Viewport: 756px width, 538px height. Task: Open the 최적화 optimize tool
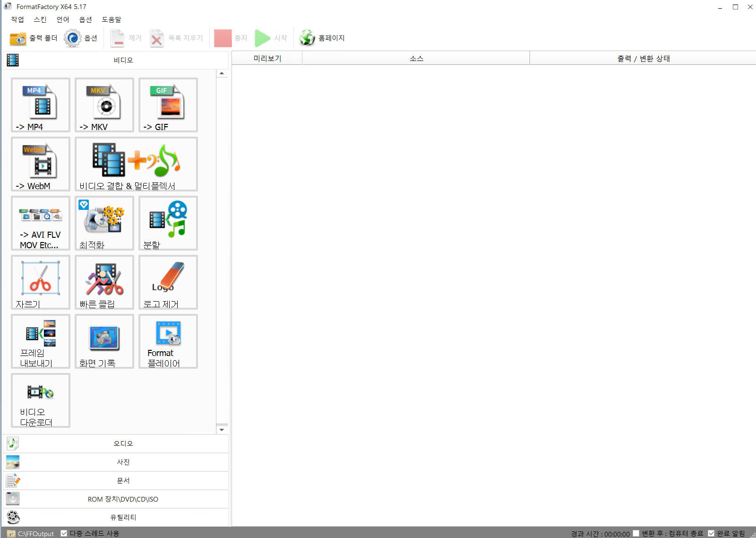pos(104,223)
